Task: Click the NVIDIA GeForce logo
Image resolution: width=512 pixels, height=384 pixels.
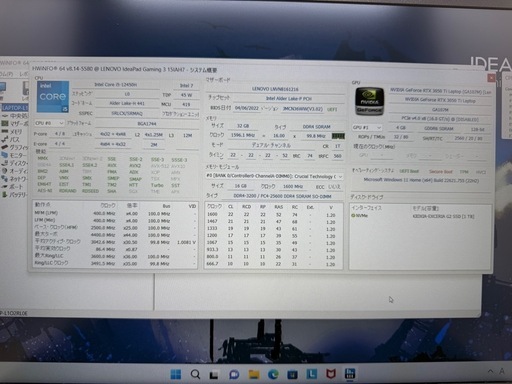Action: [x=369, y=101]
